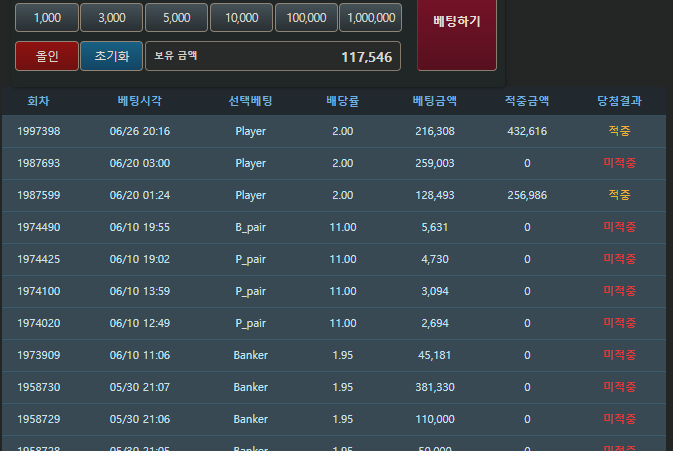Select round number 1987599

tap(39, 195)
